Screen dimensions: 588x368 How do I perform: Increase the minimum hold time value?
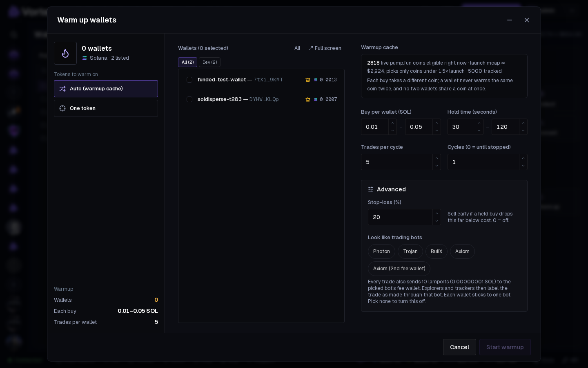(x=479, y=123)
